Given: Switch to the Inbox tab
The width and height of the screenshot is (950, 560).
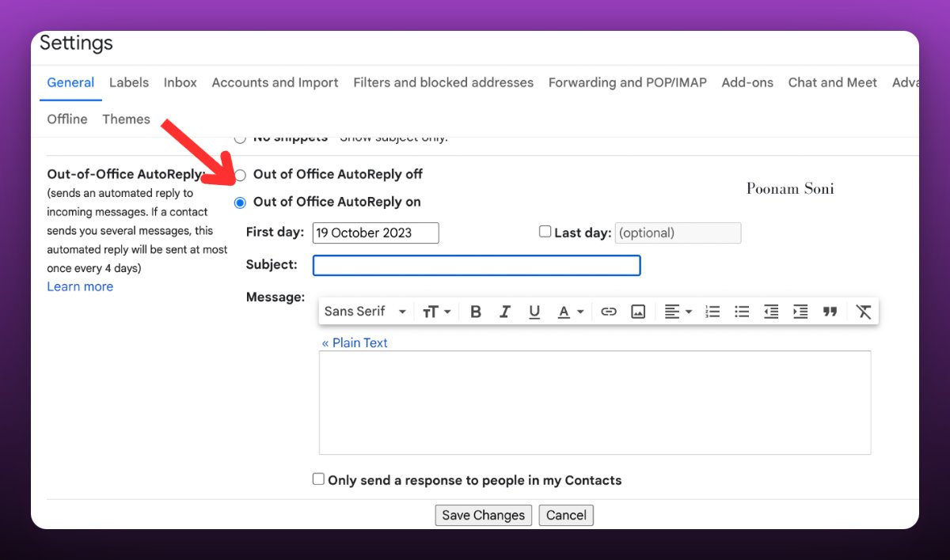Looking at the screenshot, I should 180,82.
